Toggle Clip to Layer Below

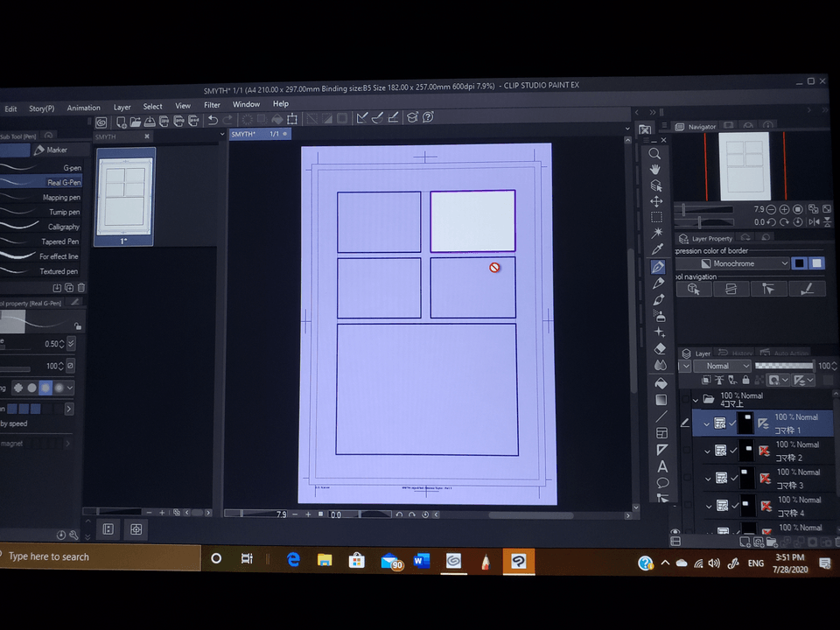pos(706,380)
